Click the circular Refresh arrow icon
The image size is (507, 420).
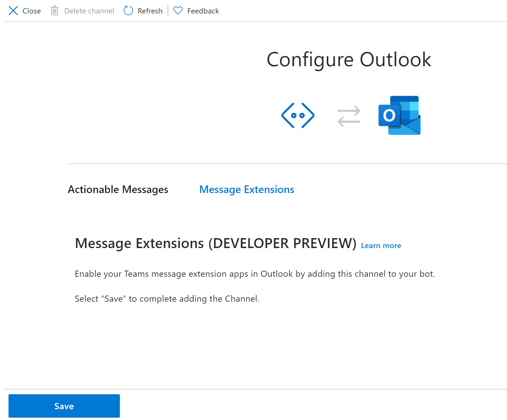click(x=128, y=11)
